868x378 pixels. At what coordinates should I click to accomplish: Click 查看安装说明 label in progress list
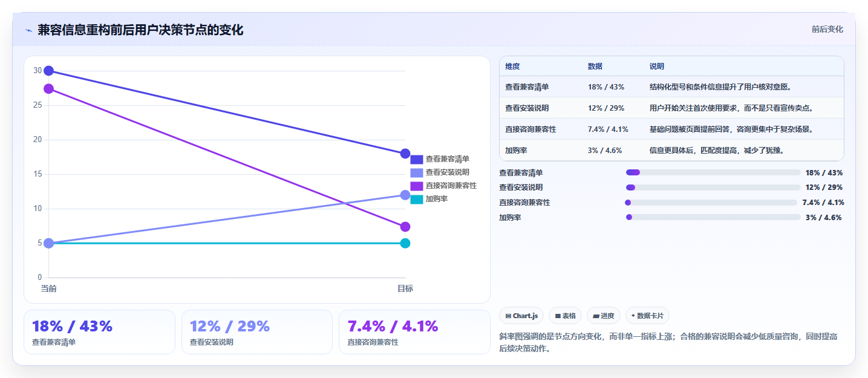click(x=521, y=187)
